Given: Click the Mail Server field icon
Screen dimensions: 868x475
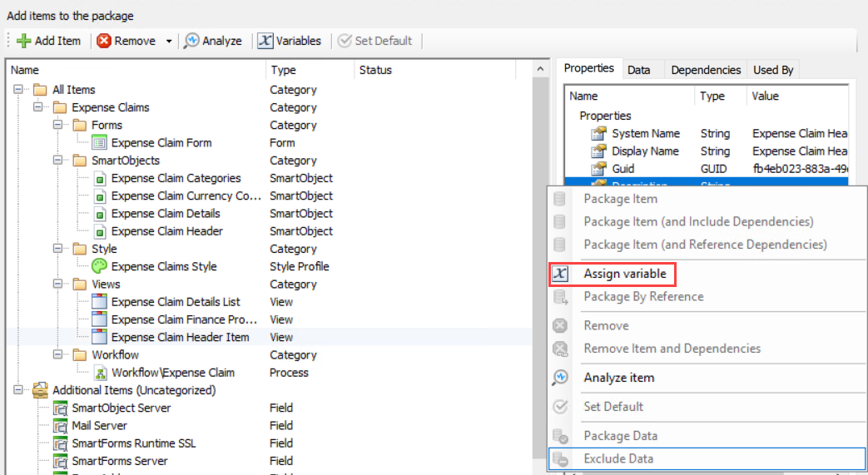Looking at the screenshot, I should [59, 426].
